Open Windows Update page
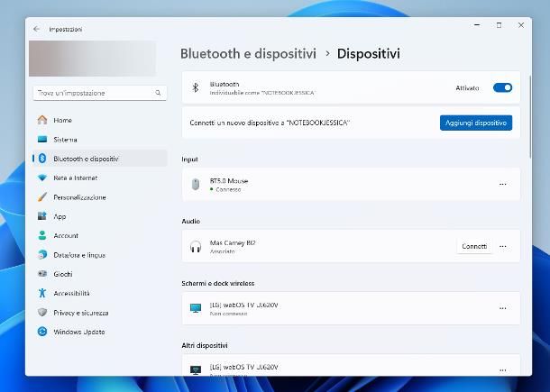Image resolution: width=550 pixels, height=392 pixels. [x=100, y=332]
